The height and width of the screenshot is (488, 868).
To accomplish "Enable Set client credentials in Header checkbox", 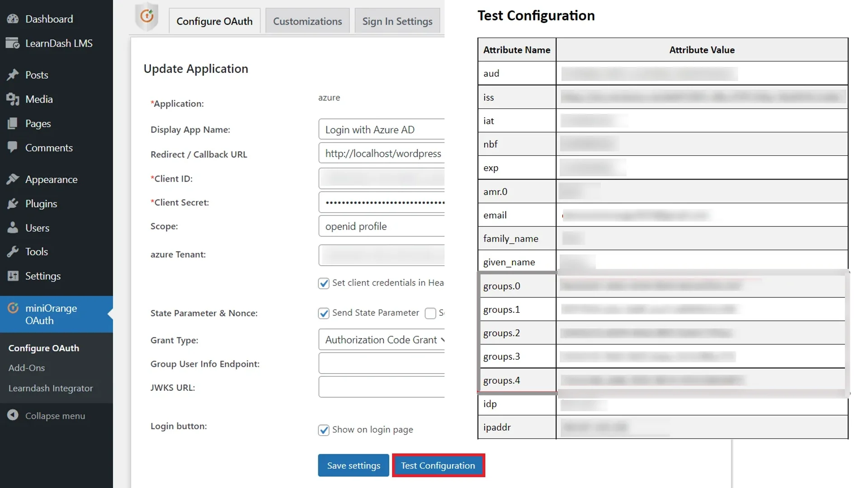I will point(324,282).
